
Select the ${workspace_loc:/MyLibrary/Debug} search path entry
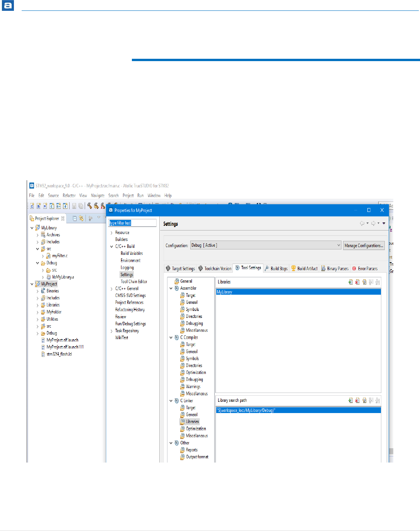tap(299, 410)
